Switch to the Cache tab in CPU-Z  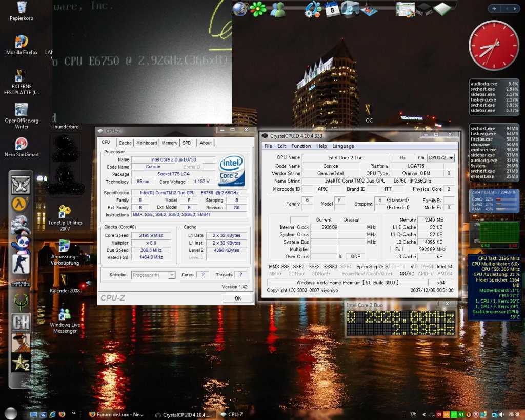point(125,143)
